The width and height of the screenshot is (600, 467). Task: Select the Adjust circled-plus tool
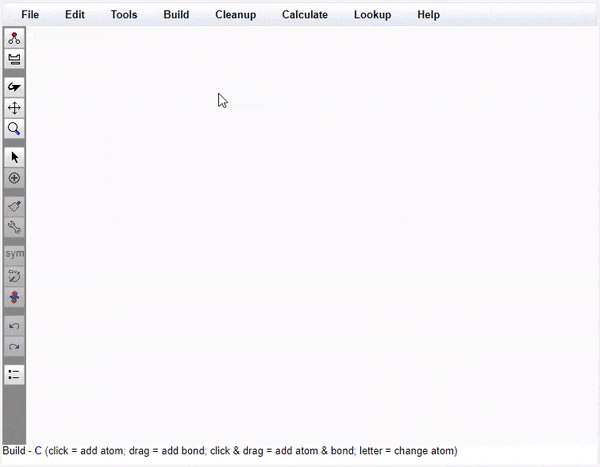click(x=14, y=178)
